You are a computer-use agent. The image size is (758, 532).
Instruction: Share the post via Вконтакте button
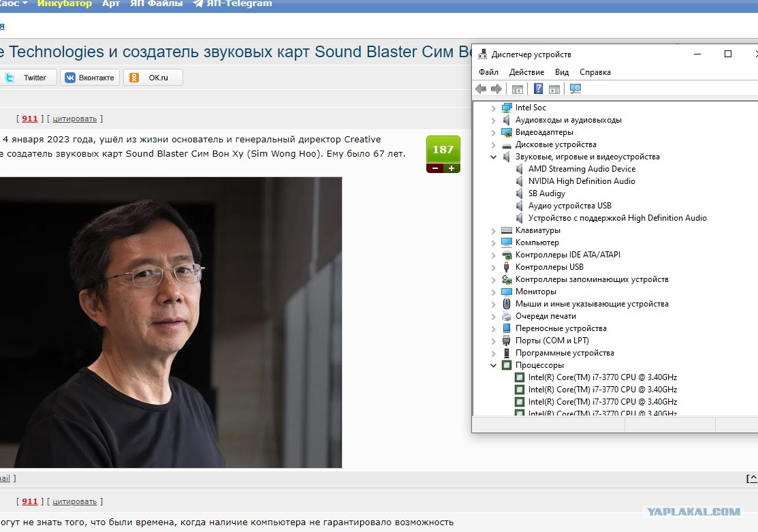[x=90, y=78]
